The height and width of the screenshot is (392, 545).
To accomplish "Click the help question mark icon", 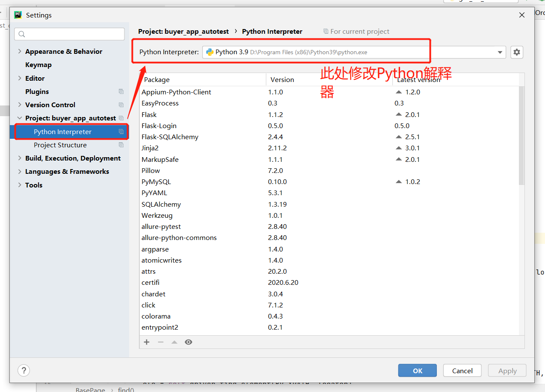I will click(x=24, y=370).
